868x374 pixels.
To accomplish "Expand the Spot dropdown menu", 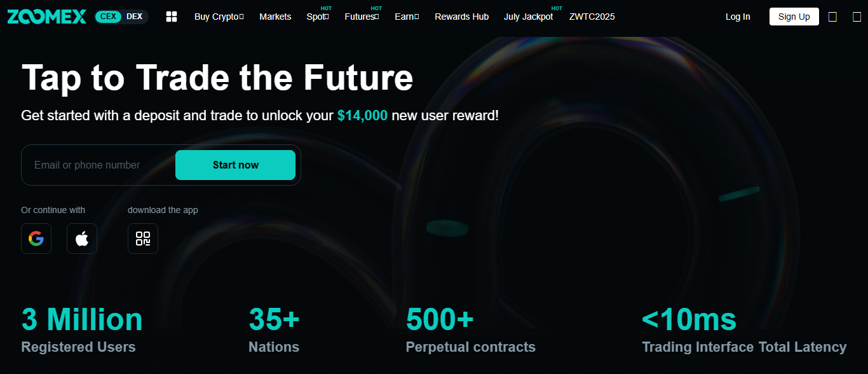I will [317, 17].
